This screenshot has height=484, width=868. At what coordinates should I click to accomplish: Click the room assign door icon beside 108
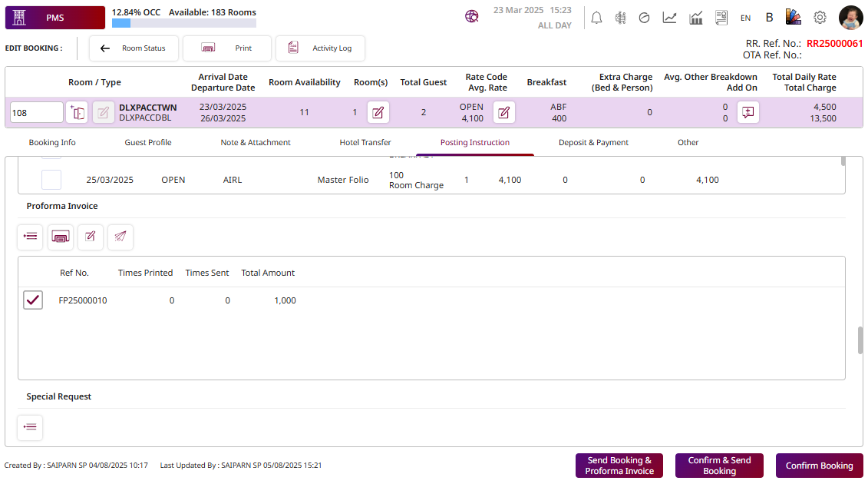[x=77, y=112]
